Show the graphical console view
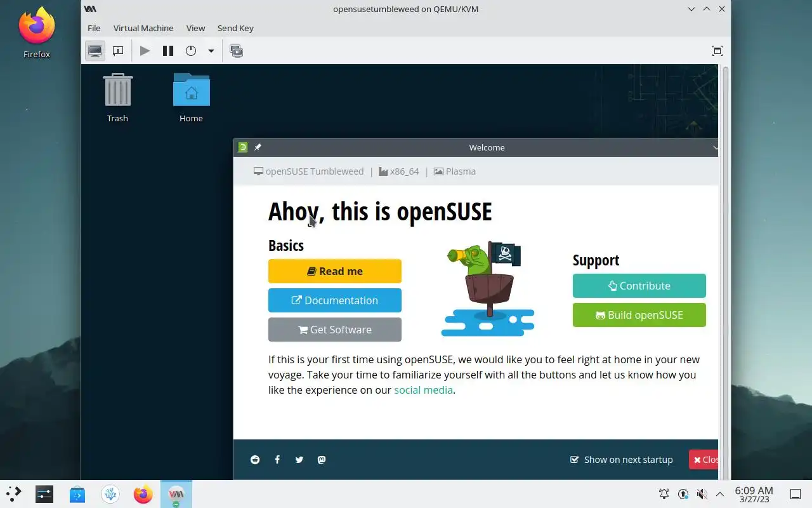 tap(95, 51)
